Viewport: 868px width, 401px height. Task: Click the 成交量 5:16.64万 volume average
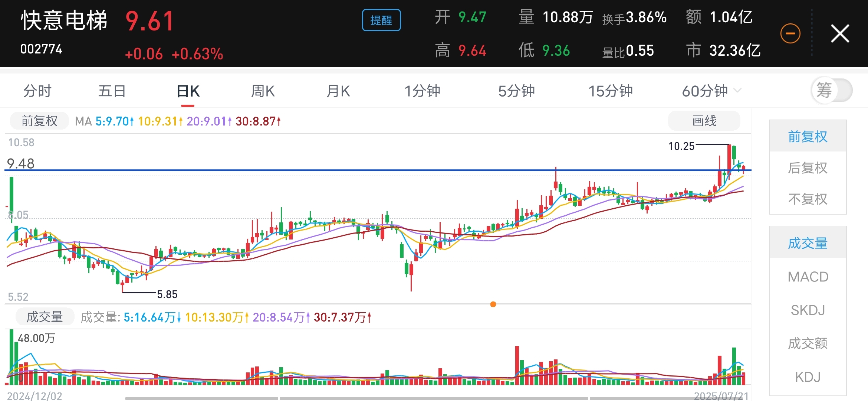(152, 317)
